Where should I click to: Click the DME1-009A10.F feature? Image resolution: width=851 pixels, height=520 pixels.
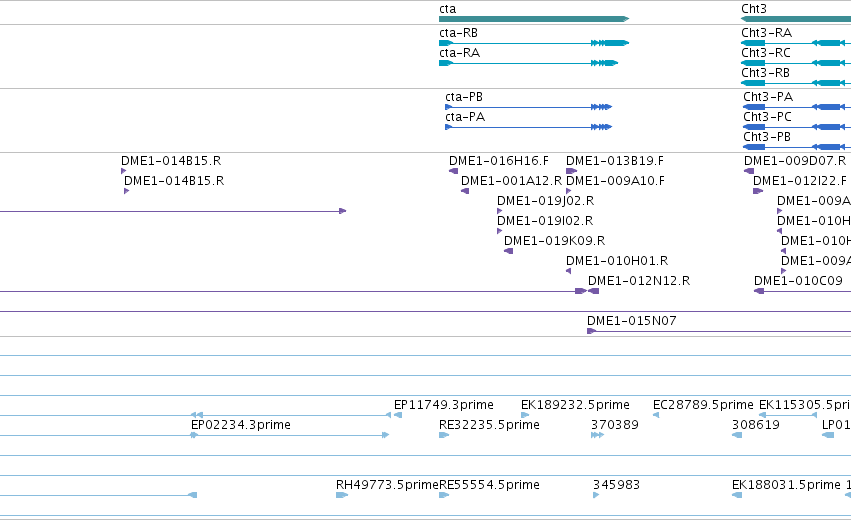tap(615, 181)
